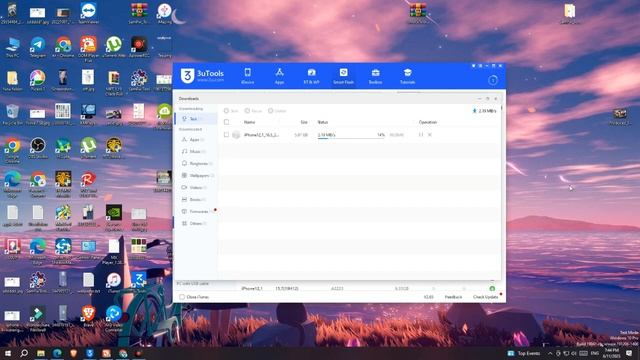640x360 pixels.
Task: Open uTorrent Web desktop shortcut
Action: (113, 47)
